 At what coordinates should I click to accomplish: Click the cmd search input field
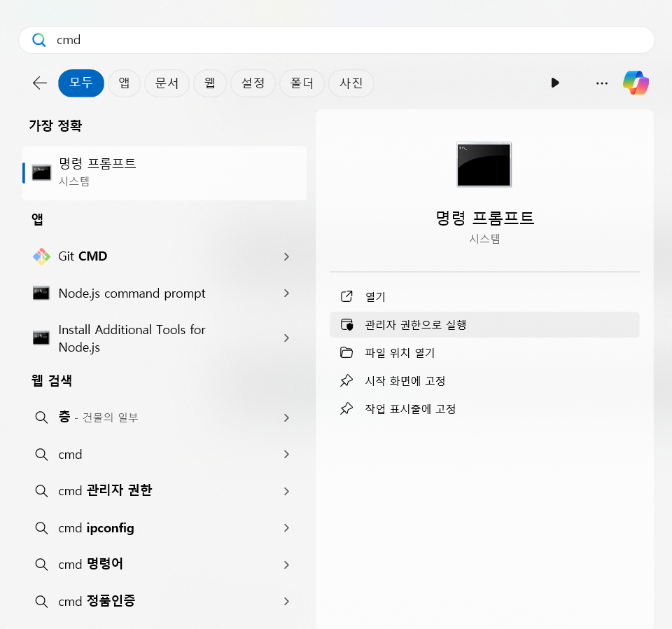coord(337,40)
